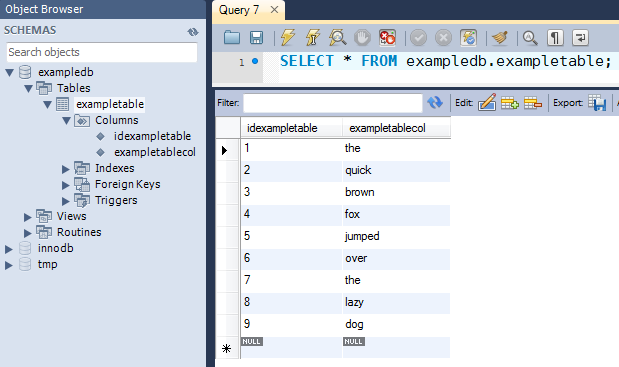Delete selected rows icon with minus
Image resolution: width=619 pixels, height=367 pixels.
click(x=533, y=103)
